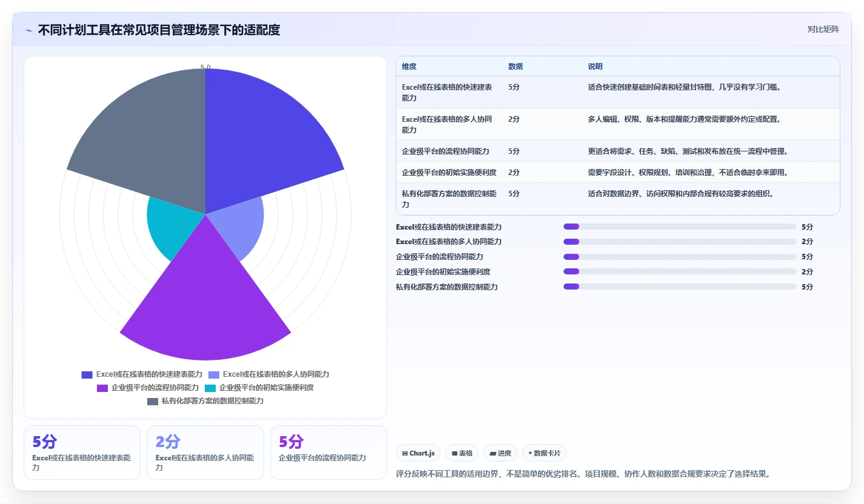Click the first 5分 data card

(x=82, y=453)
